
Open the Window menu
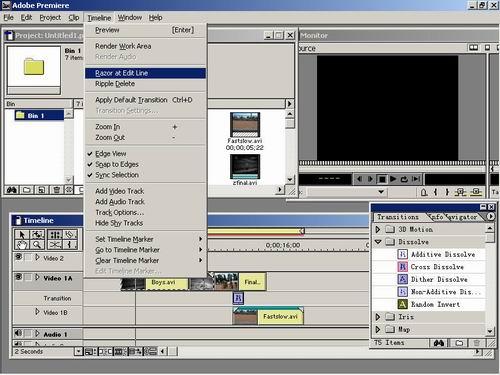click(x=130, y=18)
